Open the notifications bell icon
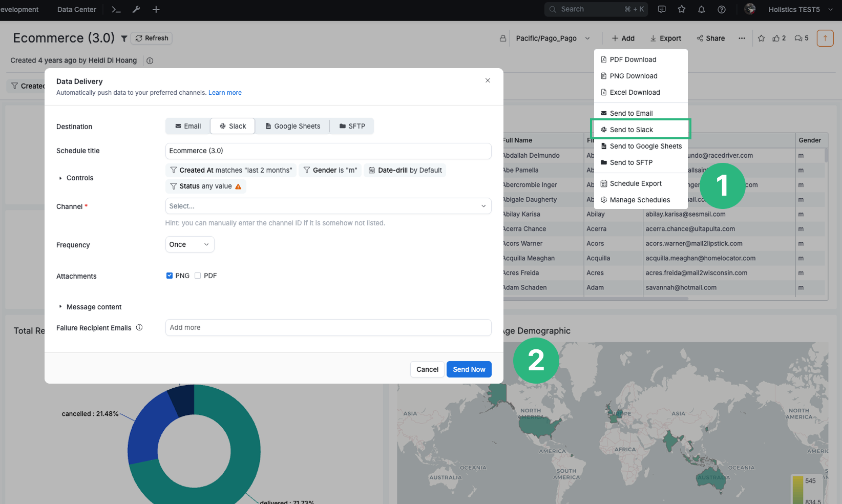Screen dimensions: 842x504 pyautogui.click(x=702, y=9)
